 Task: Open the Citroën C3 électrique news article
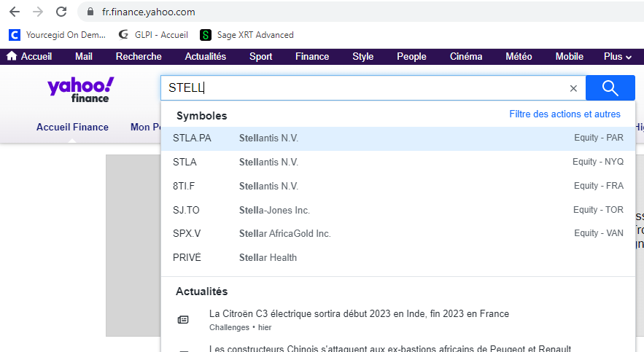(x=359, y=314)
